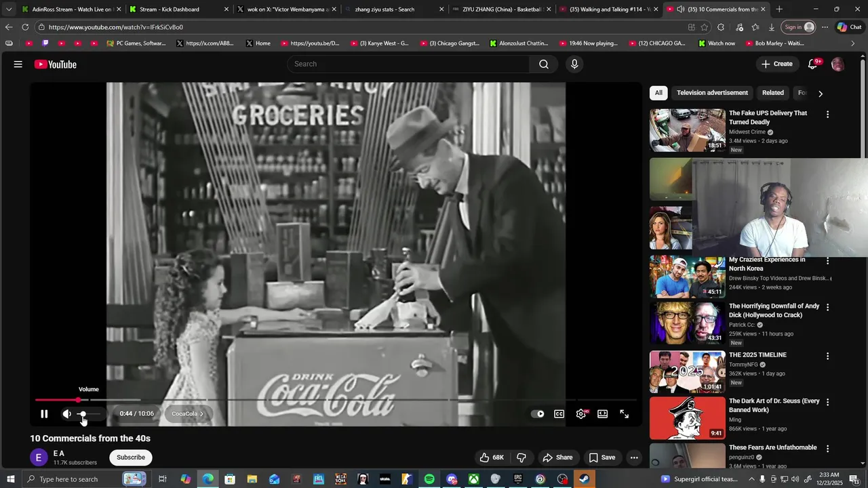Screen dimensions: 868x488
Task: Like the video with 68K likes
Action: [x=492, y=457]
